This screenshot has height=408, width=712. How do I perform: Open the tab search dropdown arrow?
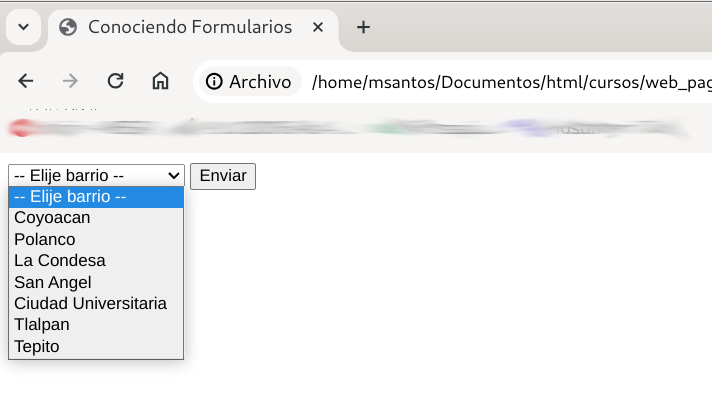pos(23,27)
